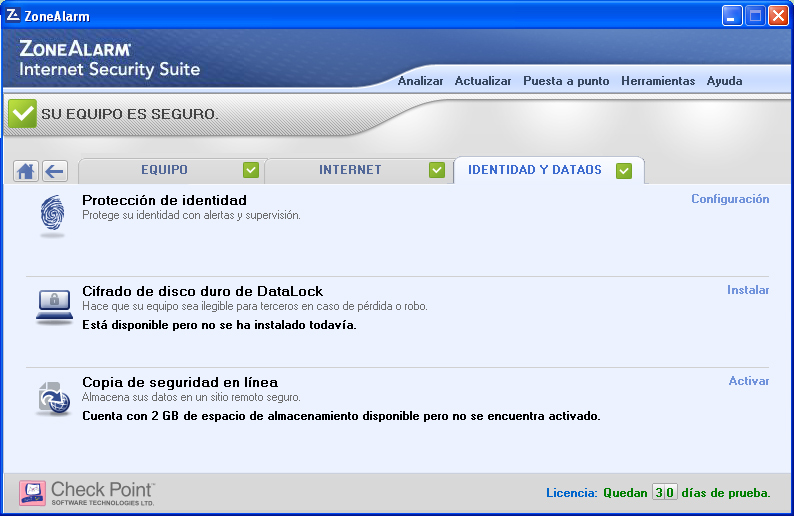Image resolution: width=794 pixels, height=516 pixels.
Task: Click the Check Point logo icon
Action: pos(32,493)
